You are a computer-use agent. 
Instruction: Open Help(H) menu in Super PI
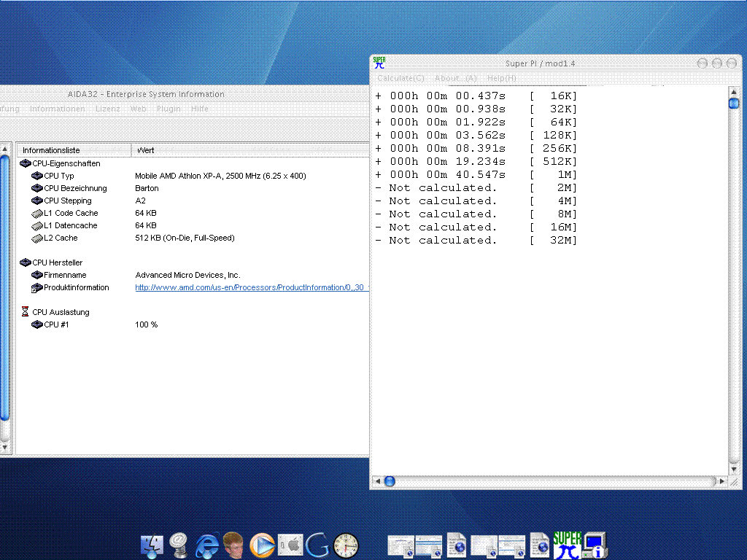click(502, 78)
